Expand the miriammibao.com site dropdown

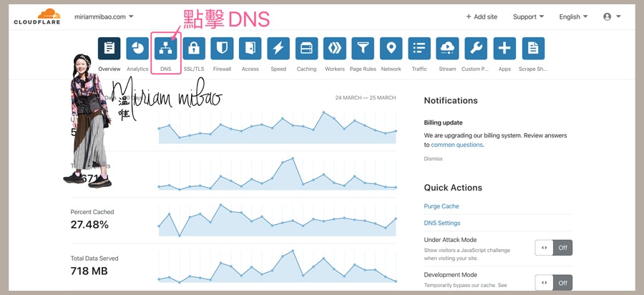click(104, 17)
